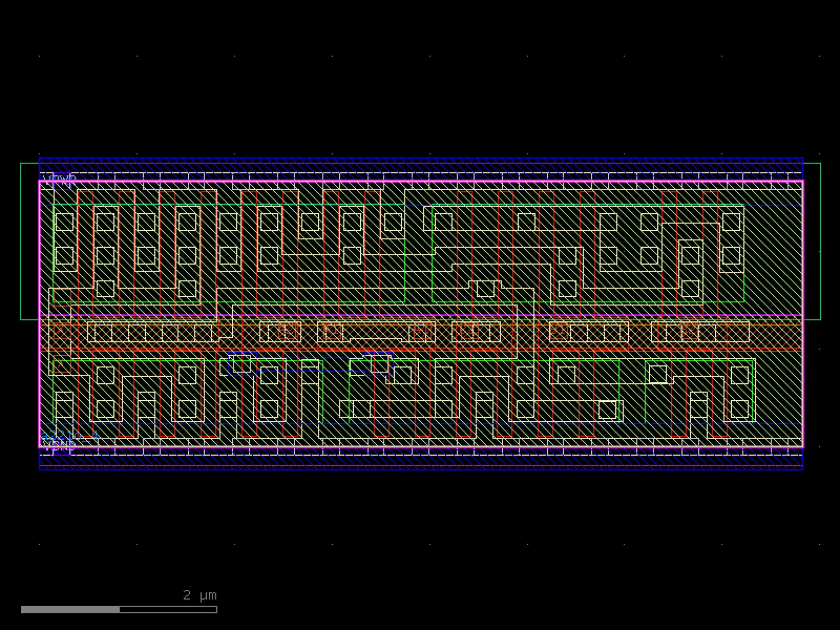
Task: Click the VPWR label at top left
Action: [59, 181]
